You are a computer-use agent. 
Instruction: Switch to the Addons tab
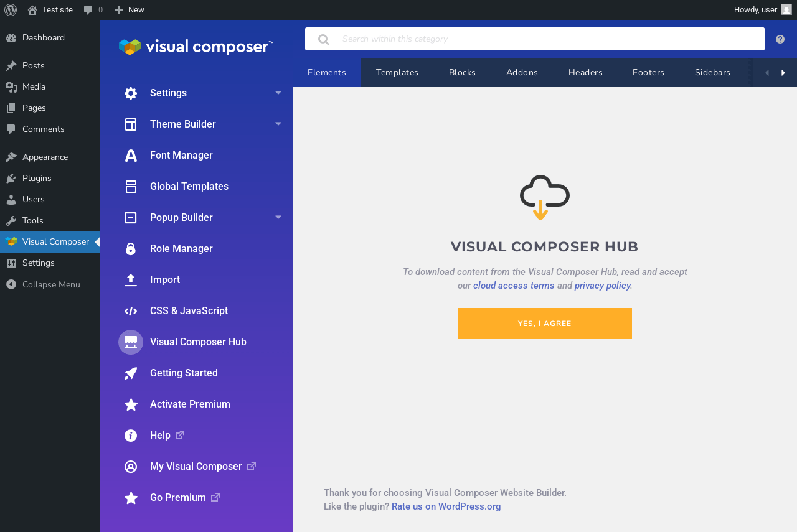point(522,73)
